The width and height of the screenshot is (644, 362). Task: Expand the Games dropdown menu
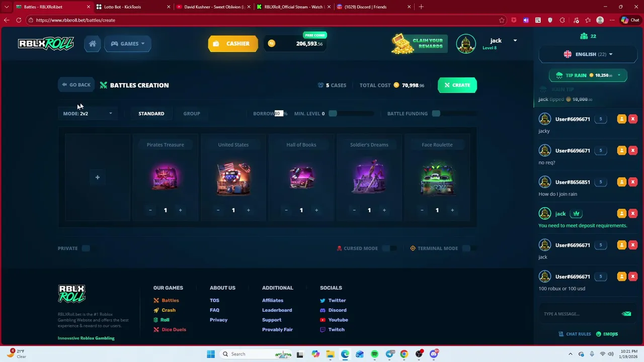[x=127, y=44]
